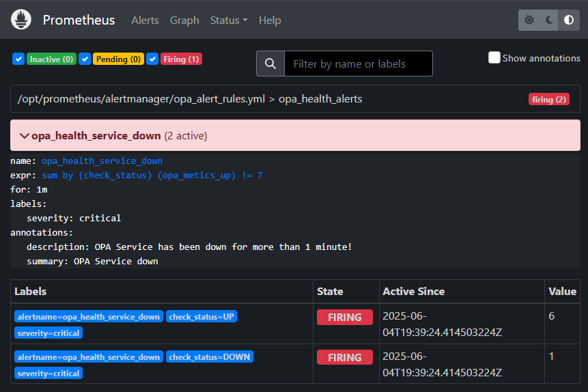Click the Value column header
Image resolution: width=588 pixels, height=392 pixels.
(562, 292)
